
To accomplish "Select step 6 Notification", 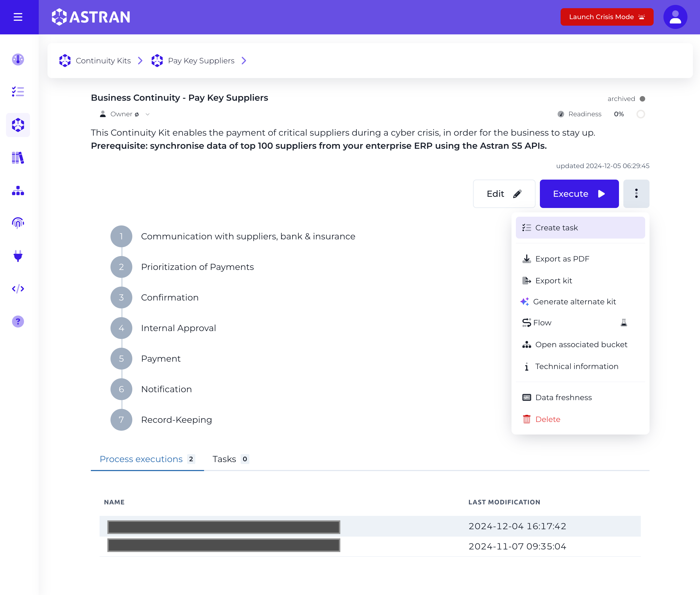I will (x=151, y=389).
